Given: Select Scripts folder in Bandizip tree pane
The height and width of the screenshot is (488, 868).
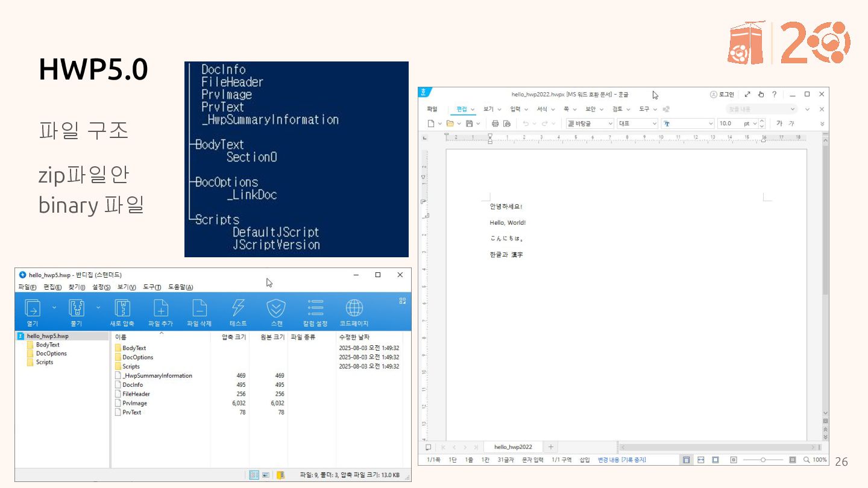Looking at the screenshot, I should tap(45, 362).
